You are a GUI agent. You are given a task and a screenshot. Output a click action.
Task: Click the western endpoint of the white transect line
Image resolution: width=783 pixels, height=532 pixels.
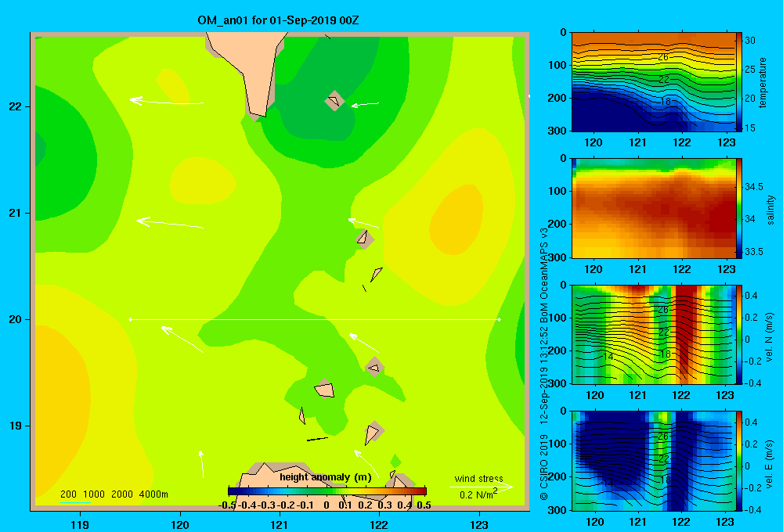coord(130,319)
